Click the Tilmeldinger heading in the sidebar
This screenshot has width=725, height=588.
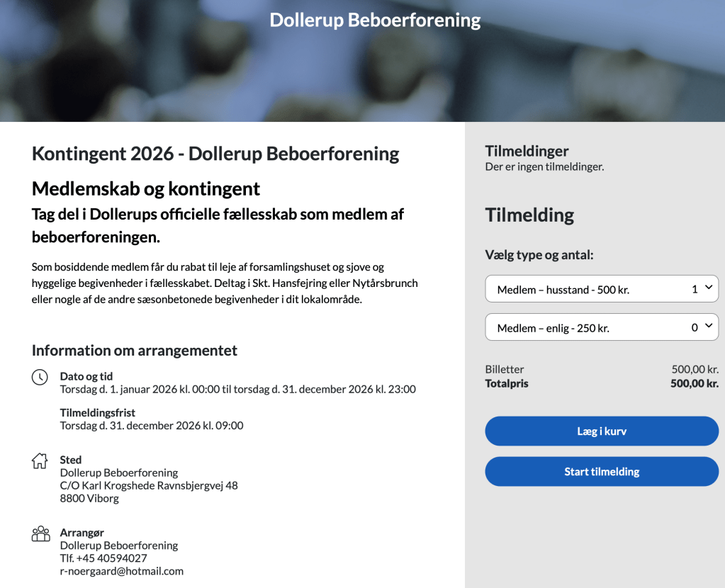(x=527, y=151)
